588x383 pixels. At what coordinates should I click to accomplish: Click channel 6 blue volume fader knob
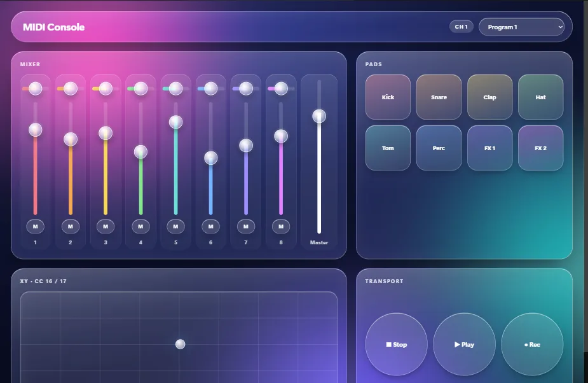click(211, 158)
